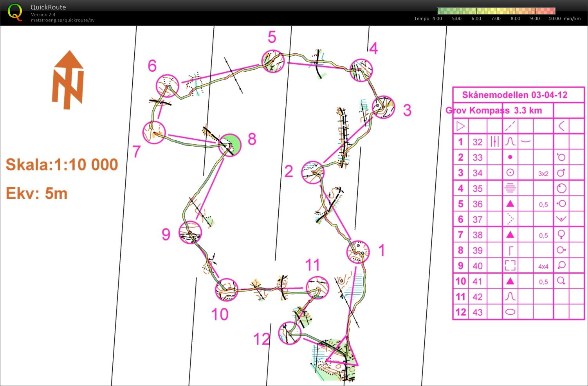Select control circle 9 on the course
The width and height of the screenshot is (588, 386).
tap(190, 233)
